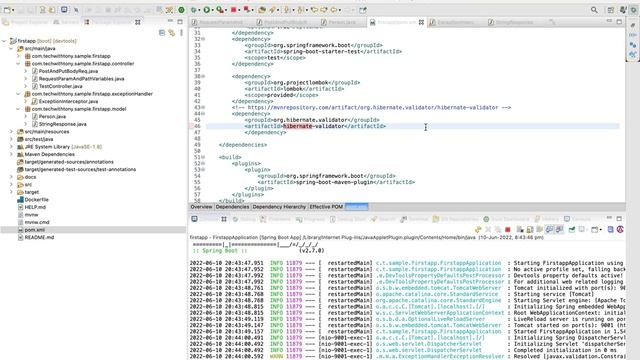This screenshot has width=640, height=360.
Task: Select mvnw.cmd in the tree
Action: (x=37, y=222)
